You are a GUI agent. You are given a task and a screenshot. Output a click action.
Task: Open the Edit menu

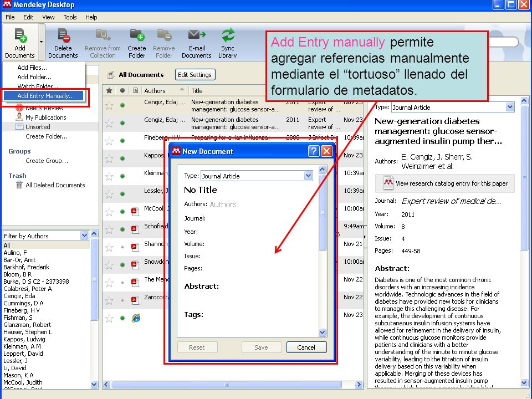tap(28, 17)
